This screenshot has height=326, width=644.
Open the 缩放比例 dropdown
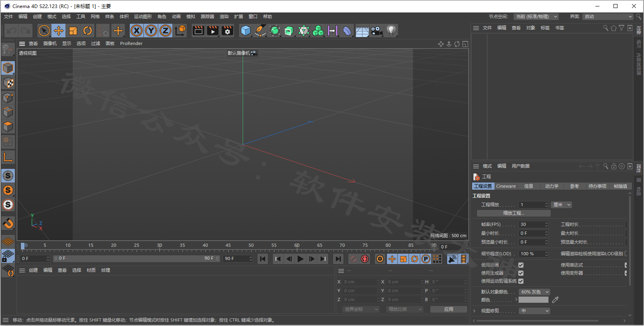pos(405,309)
